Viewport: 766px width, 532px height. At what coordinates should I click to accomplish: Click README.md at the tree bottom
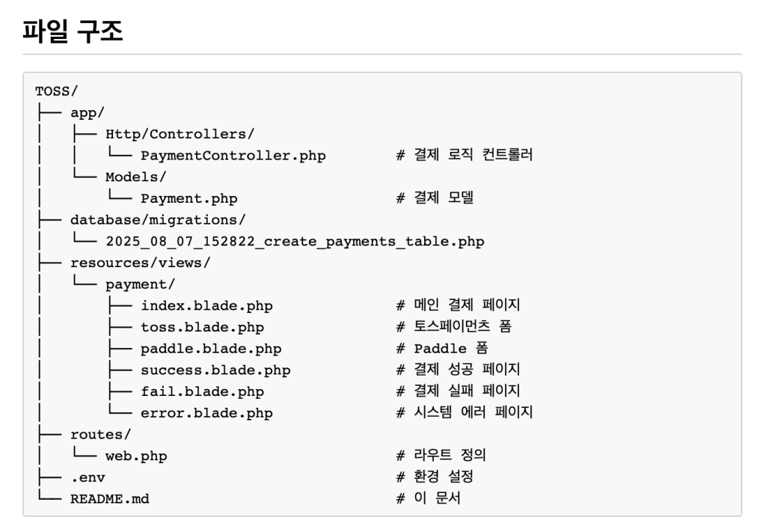pos(110,499)
